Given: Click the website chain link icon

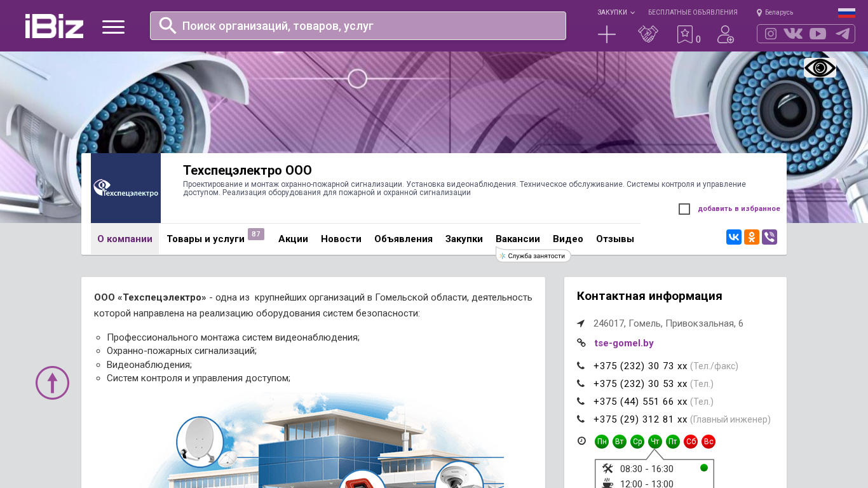Looking at the screenshot, I should [581, 343].
